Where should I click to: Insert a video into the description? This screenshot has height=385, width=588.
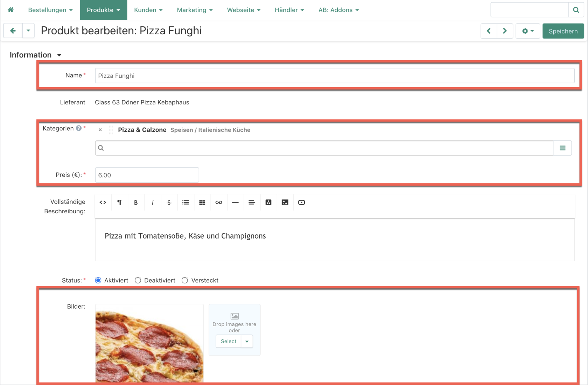tap(301, 202)
